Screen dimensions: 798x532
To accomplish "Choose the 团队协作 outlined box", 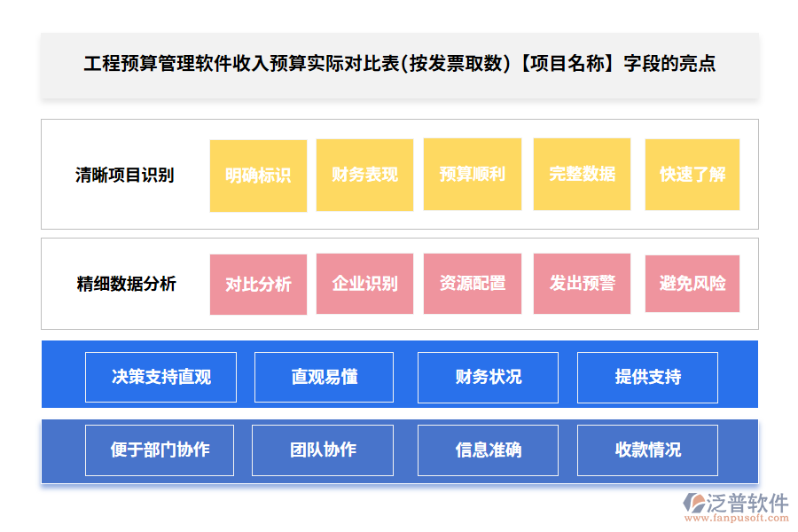I will click(323, 450).
